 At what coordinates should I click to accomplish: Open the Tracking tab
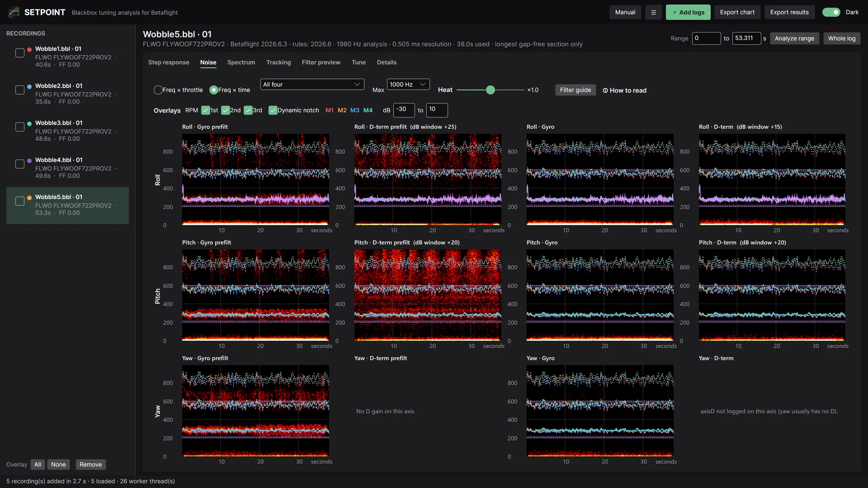click(x=278, y=62)
